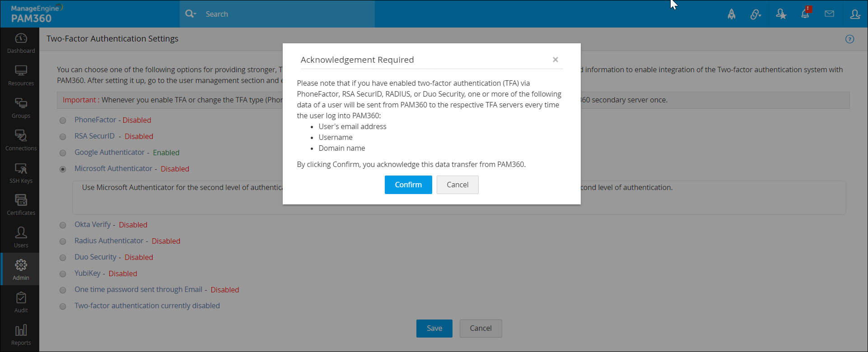Screen dimensions: 868x352
Task: Select the one time password Email radio button
Action: click(x=63, y=290)
